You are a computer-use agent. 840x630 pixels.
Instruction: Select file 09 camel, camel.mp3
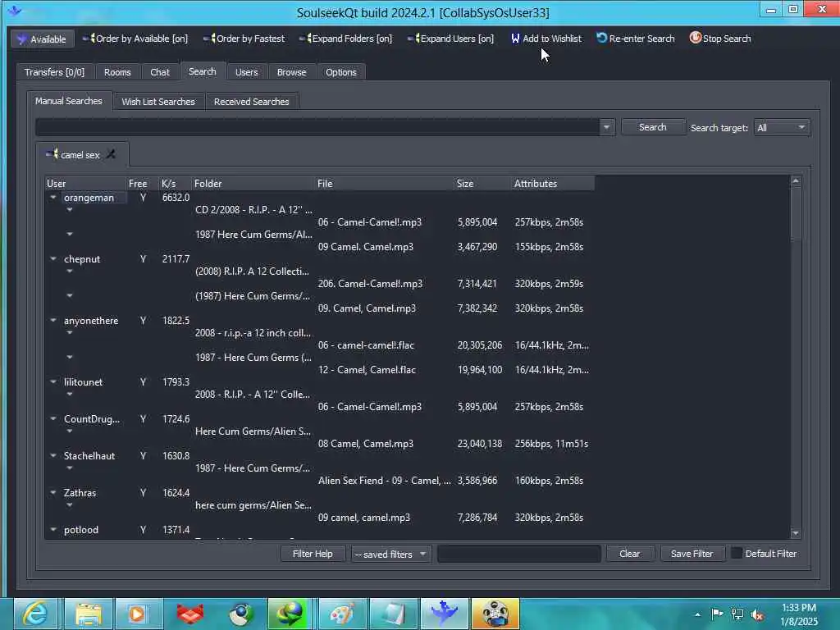click(363, 518)
